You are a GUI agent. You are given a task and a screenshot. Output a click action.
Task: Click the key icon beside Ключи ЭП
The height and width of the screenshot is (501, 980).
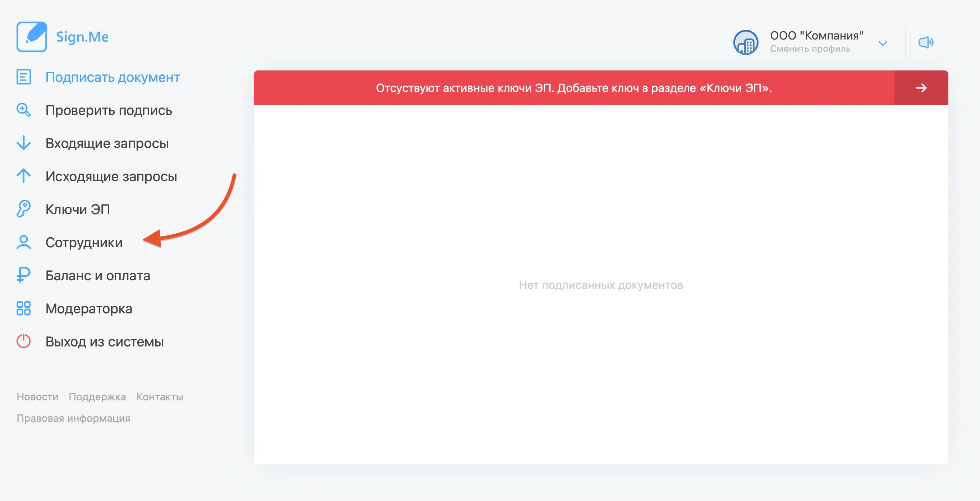coord(24,209)
